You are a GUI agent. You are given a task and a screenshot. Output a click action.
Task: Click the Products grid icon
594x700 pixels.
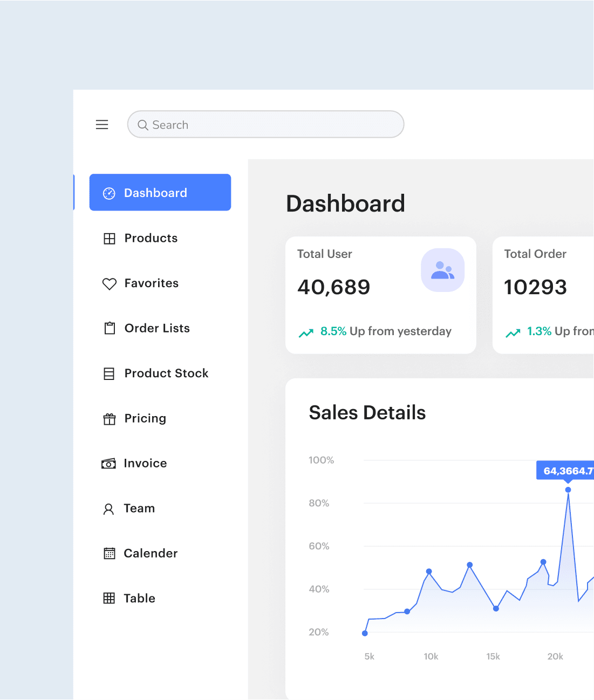tap(110, 239)
